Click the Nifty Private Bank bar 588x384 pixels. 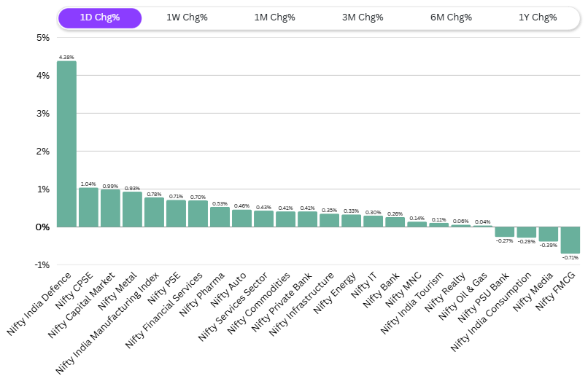pyautogui.click(x=308, y=219)
